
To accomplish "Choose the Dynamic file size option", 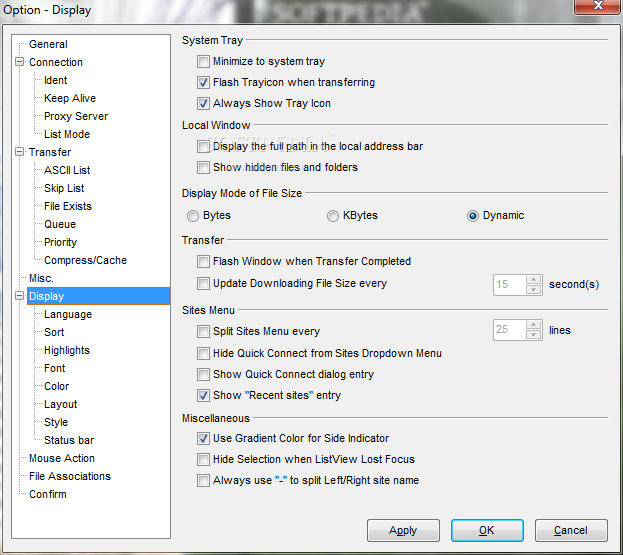I will tap(473, 216).
